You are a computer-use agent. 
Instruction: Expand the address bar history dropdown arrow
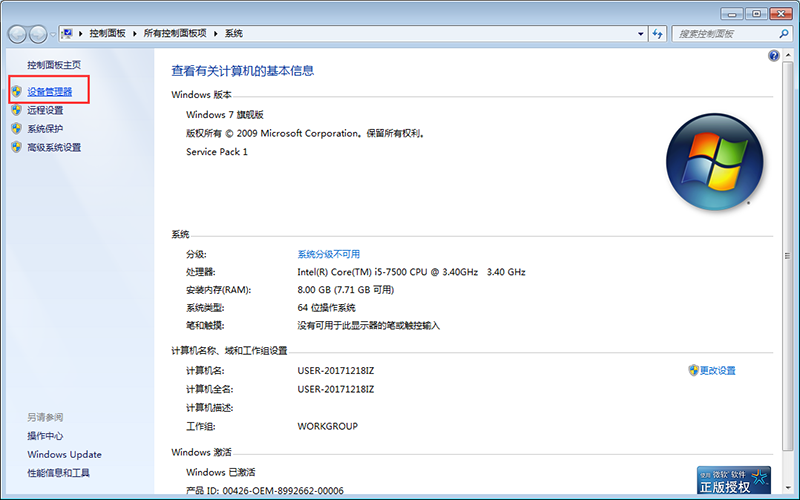tap(640, 34)
